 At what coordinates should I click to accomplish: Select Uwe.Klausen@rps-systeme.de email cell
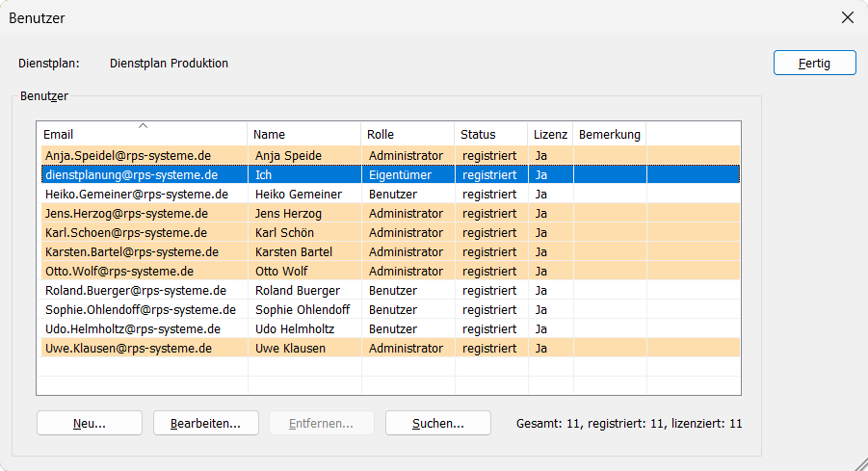tap(144, 348)
